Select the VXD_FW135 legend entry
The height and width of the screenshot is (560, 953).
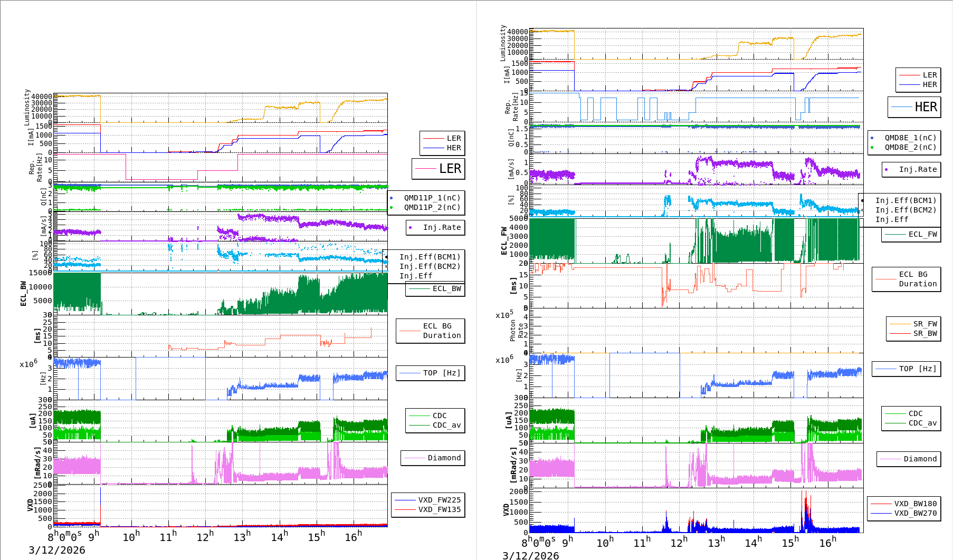[439, 509]
